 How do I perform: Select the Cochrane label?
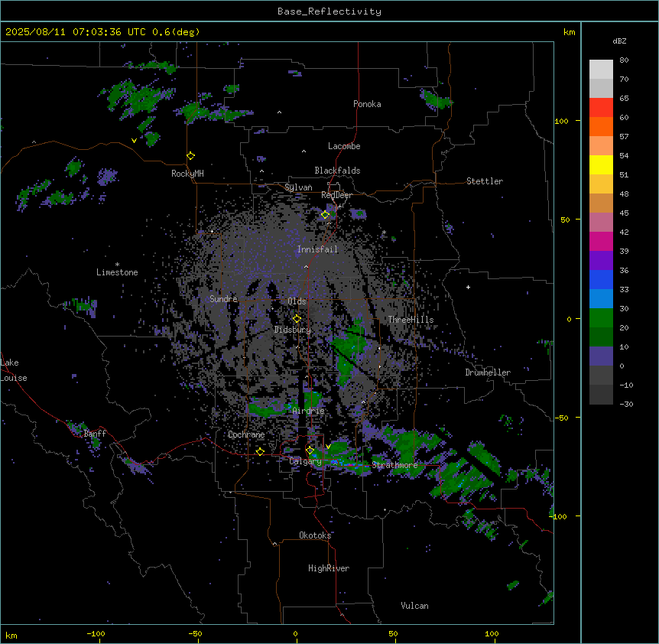point(246,434)
